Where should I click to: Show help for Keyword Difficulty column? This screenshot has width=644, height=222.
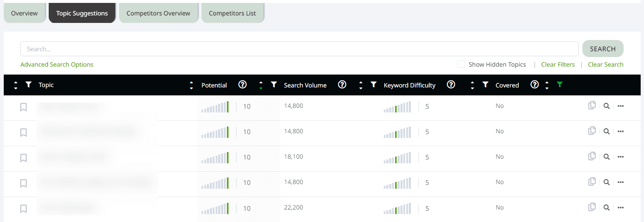point(451,85)
